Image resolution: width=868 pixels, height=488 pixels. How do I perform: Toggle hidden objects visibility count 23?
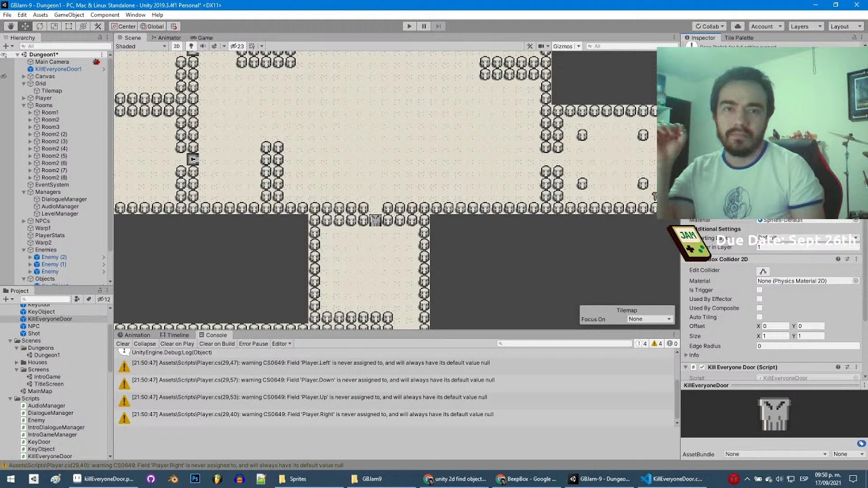237,46
